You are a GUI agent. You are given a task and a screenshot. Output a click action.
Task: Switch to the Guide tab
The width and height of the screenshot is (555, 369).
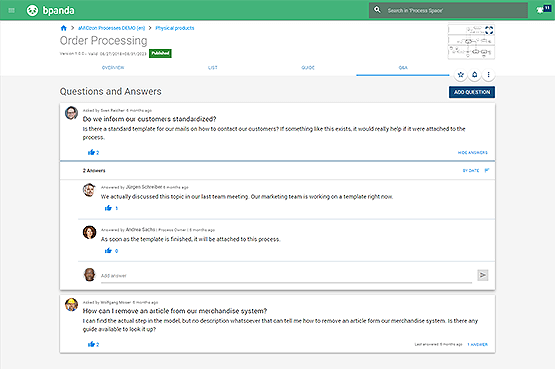tap(308, 68)
